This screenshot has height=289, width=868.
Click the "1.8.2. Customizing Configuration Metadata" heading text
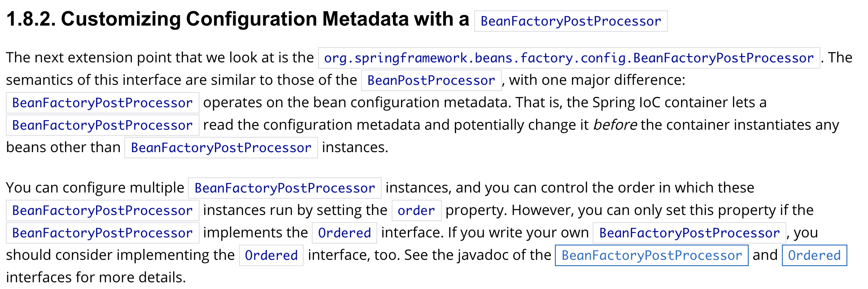(237, 19)
